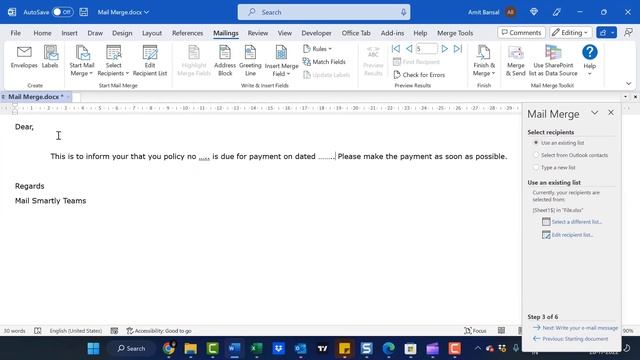
Task: Insert an Address Block
Action: [225, 61]
